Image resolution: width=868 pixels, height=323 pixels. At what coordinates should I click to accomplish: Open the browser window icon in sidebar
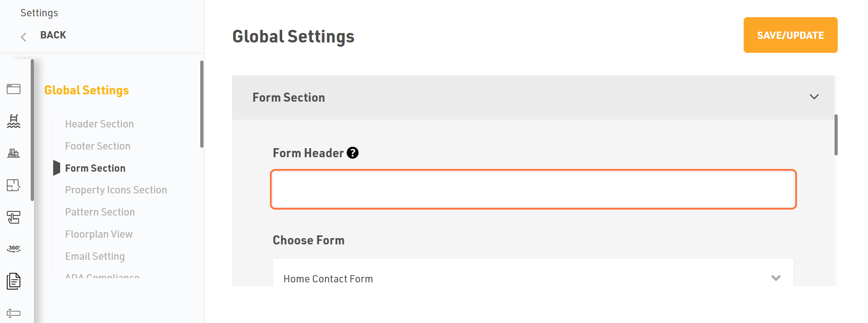[14, 89]
